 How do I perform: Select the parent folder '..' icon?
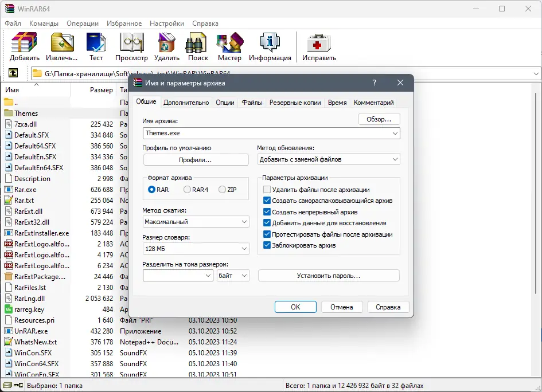point(8,102)
